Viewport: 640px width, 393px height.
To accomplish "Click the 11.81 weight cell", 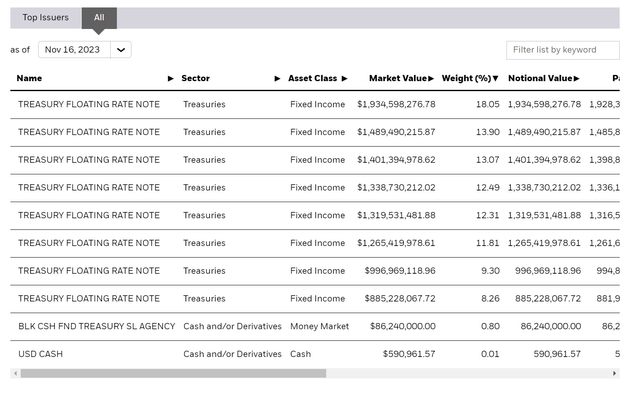I will pos(488,243).
